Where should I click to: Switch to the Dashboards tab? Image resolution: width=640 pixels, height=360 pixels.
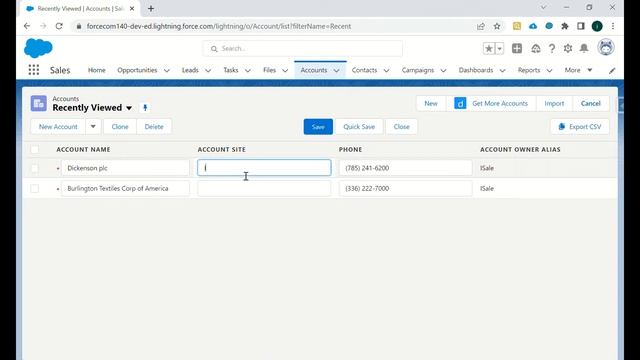click(x=476, y=70)
